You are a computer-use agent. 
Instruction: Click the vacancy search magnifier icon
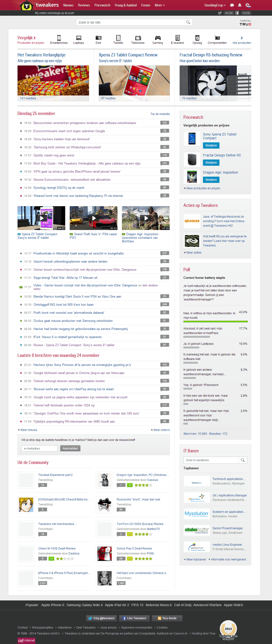click(x=243, y=460)
